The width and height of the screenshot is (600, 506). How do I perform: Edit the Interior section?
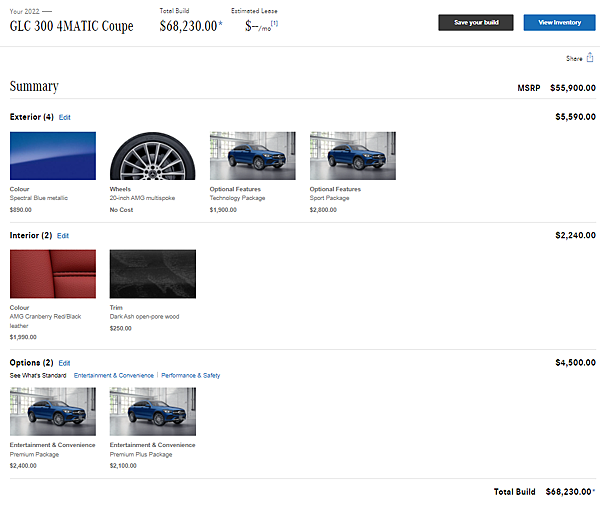point(63,236)
